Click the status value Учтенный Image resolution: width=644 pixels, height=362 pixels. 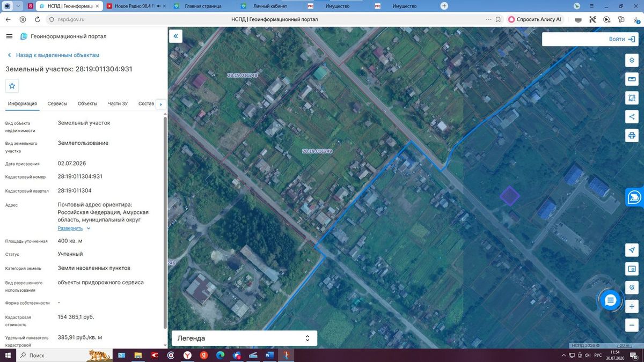click(70, 254)
